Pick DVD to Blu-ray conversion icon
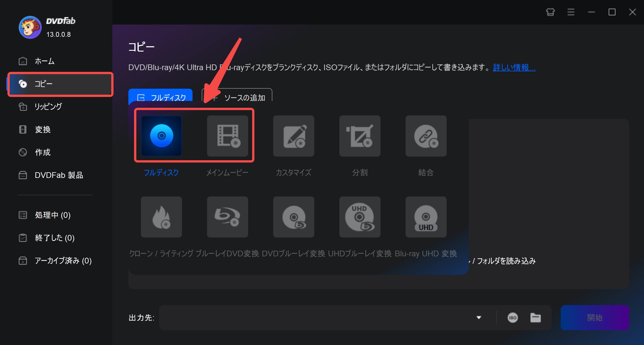Image resolution: width=644 pixels, height=345 pixels. [294, 217]
